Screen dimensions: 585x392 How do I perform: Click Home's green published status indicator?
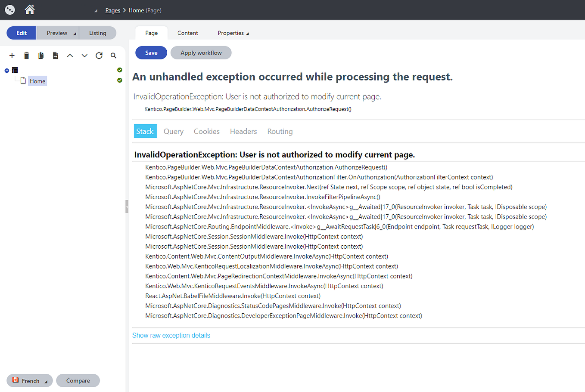pyautogui.click(x=119, y=80)
